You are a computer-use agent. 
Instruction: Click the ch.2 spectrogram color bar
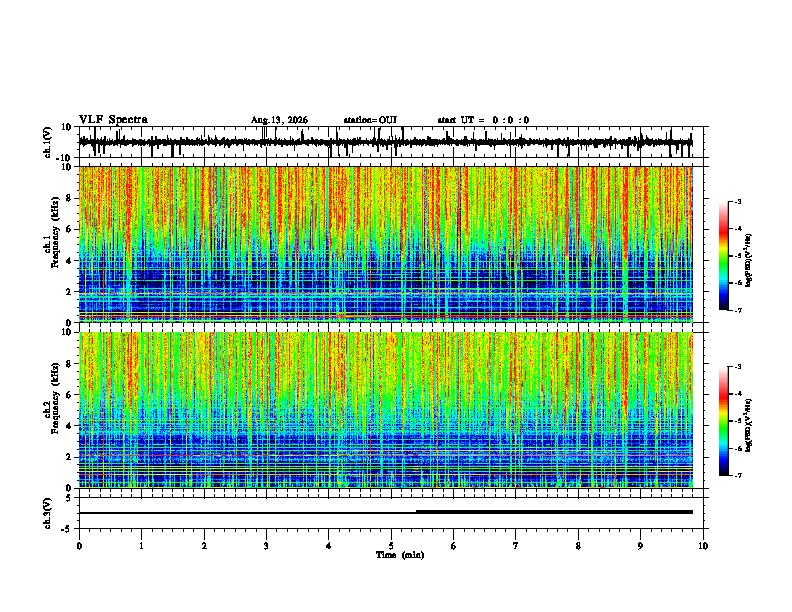(x=724, y=421)
